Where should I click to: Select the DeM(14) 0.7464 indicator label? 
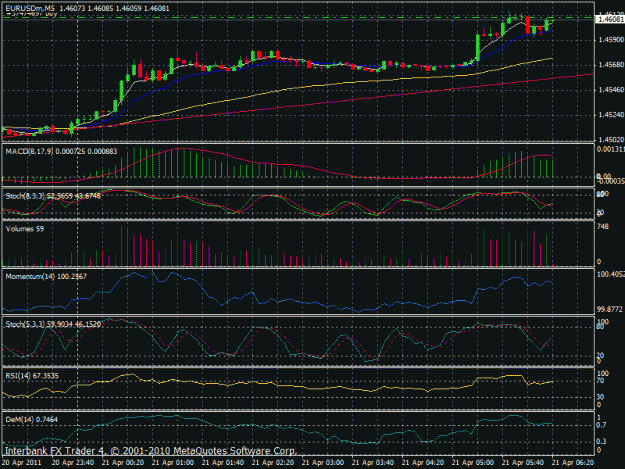[31, 420]
